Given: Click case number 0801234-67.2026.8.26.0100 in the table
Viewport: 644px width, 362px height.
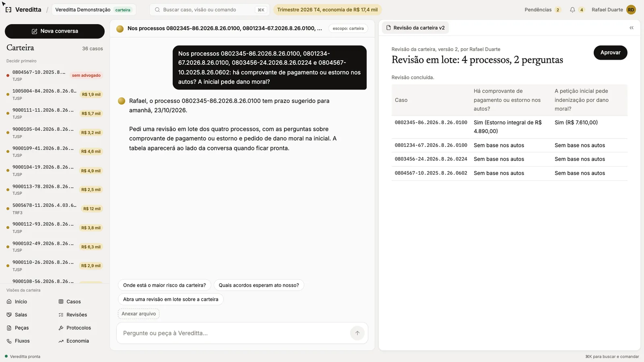Looking at the screenshot, I should click(431, 145).
